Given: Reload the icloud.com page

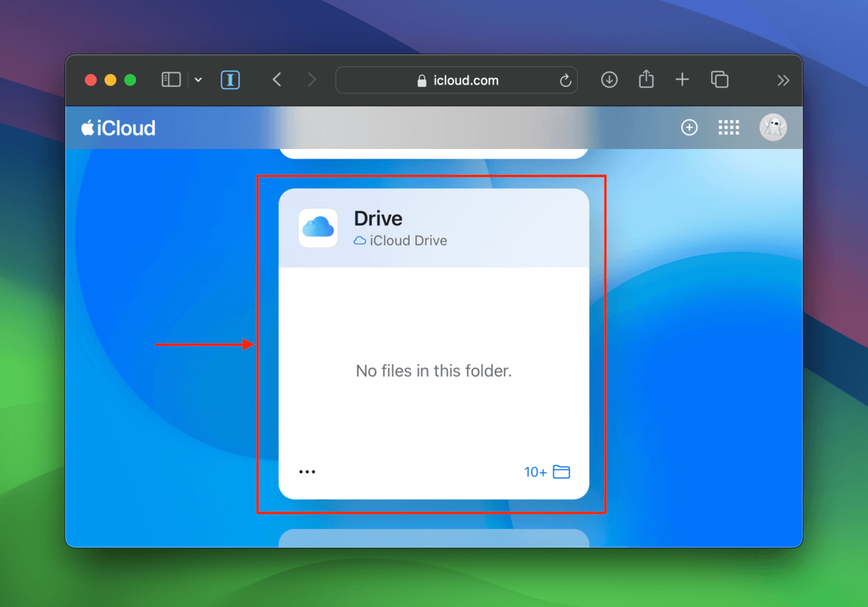Looking at the screenshot, I should pos(566,80).
